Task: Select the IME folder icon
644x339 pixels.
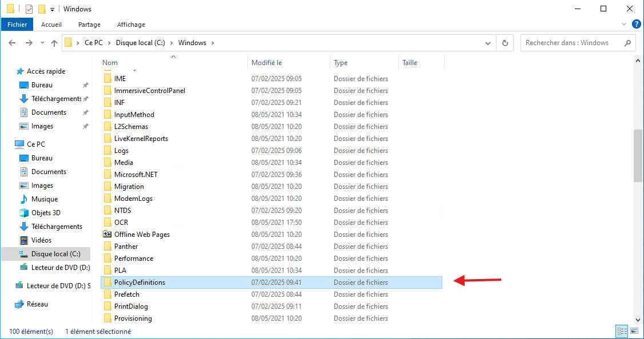Action: click(x=107, y=78)
